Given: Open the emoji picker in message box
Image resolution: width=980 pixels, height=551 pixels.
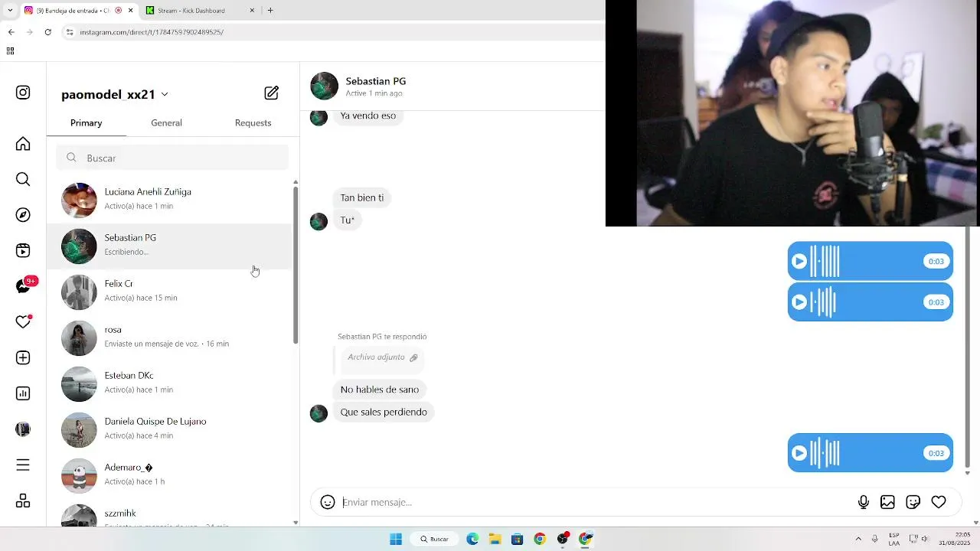Looking at the screenshot, I should click(328, 502).
